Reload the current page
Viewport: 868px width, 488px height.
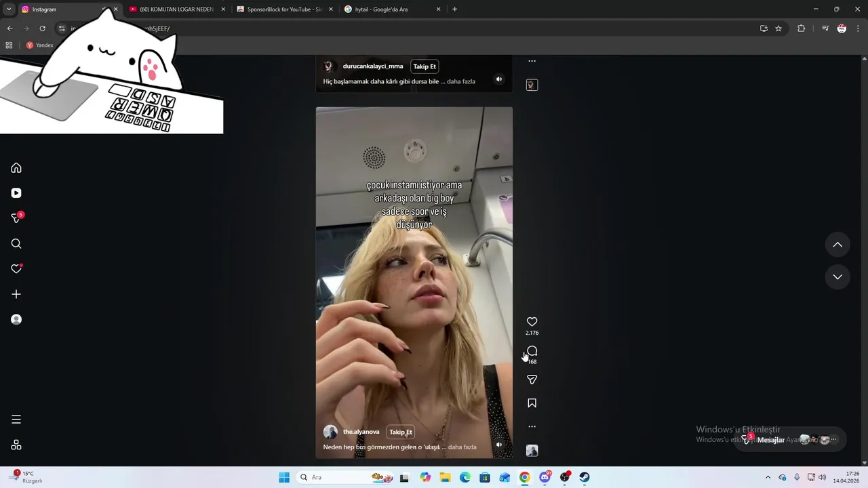pyautogui.click(x=42, y=28)
